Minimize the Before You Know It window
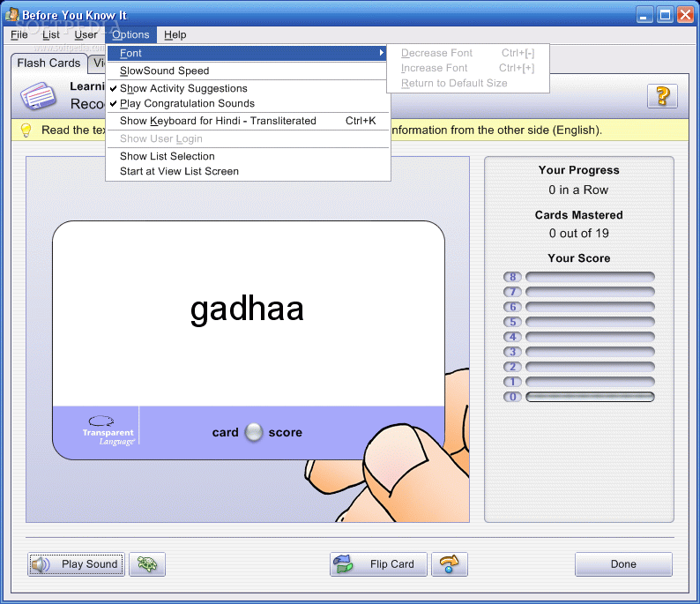 pos(644,15)
